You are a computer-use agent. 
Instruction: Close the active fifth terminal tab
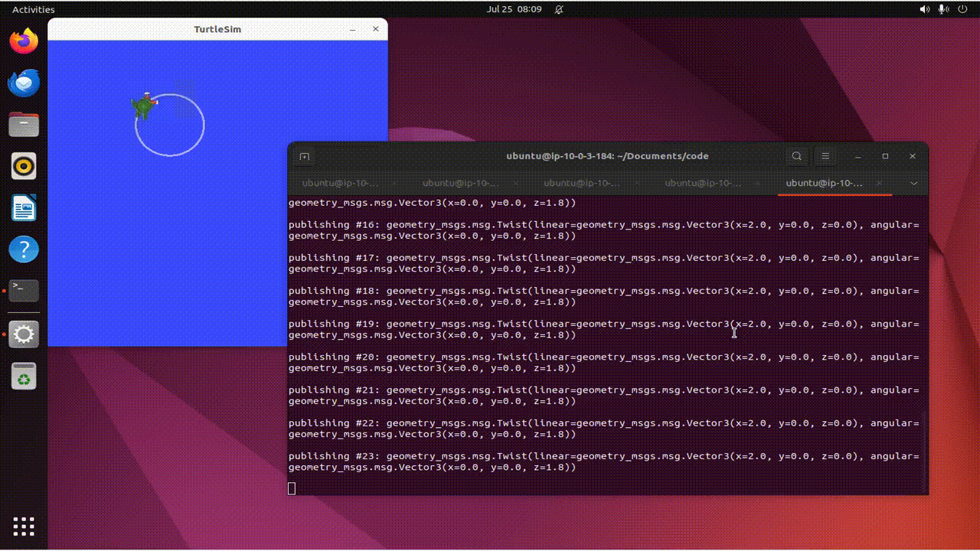pyautogui.click(x=879, y=184)
